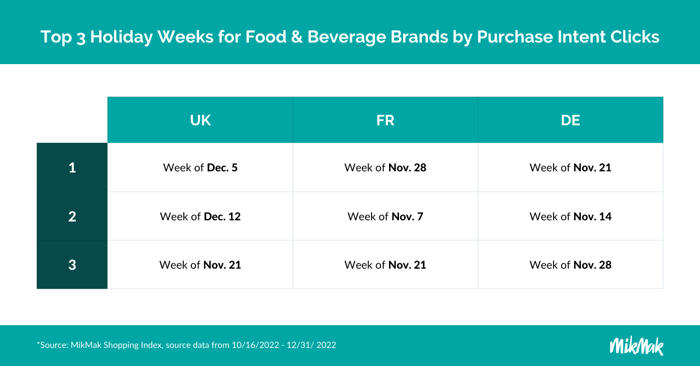Click the DE Week of Nov. 21 cell
Image resolution: width=700 pixels, height=366 pixels.
(571, 167)
